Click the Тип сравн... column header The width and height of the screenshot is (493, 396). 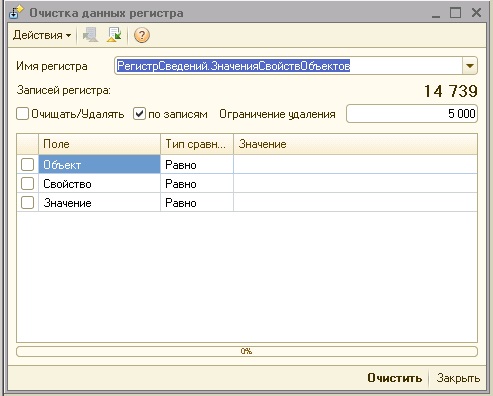(x=197, y=144)
